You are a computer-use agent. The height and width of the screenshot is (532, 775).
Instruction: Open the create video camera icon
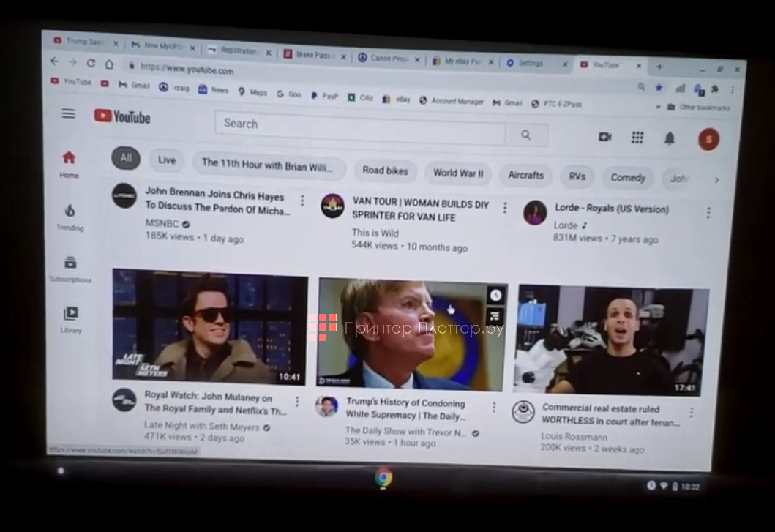(x=604, y=137)
